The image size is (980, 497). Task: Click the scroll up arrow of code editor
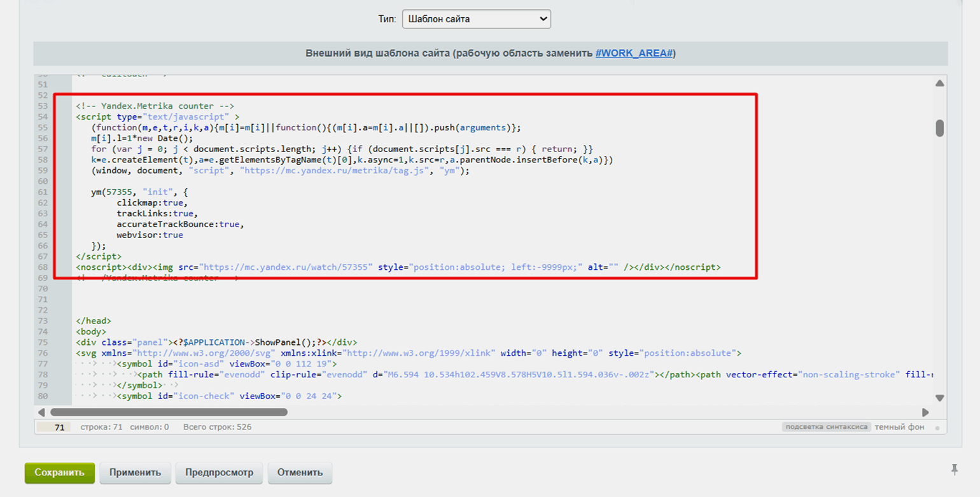pos(939,83)
